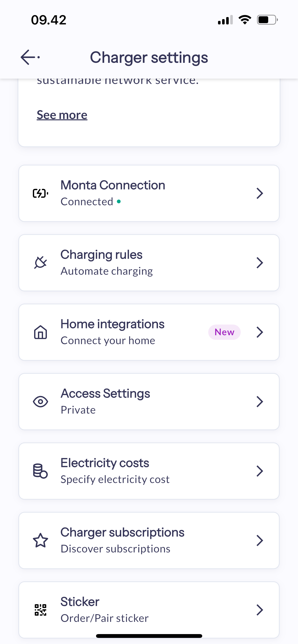Viewport: 298px width, 644px height.
Task: Tap the green Connected status dot
Action: coord(119,202)
